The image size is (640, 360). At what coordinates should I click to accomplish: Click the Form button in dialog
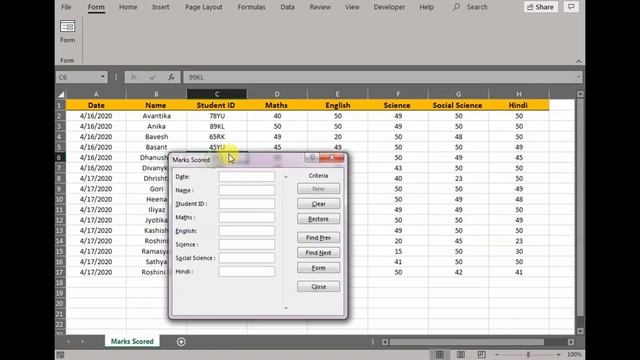point(318,268)
